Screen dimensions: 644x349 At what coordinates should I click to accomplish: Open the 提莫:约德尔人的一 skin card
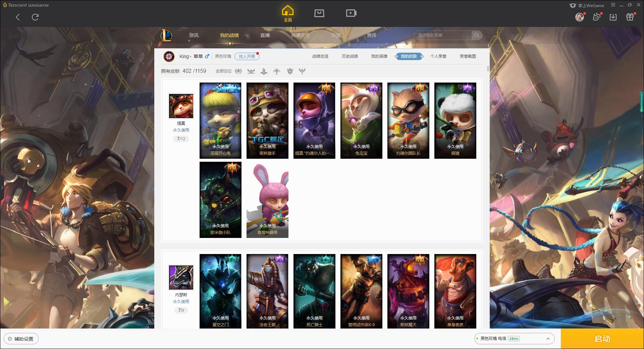click(314, 120)
